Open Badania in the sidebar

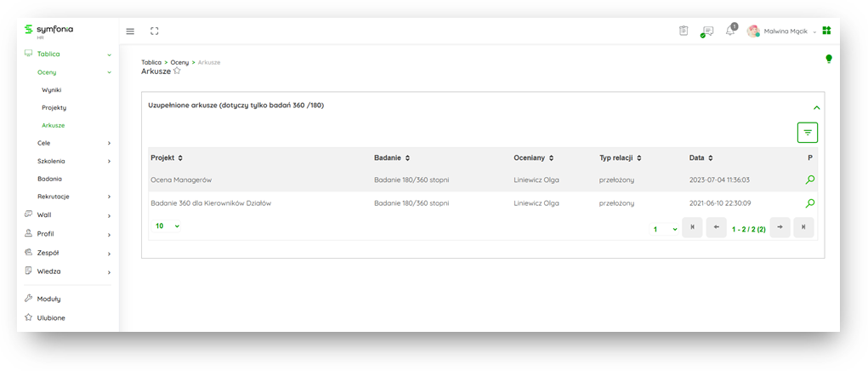tap(50, 179)
